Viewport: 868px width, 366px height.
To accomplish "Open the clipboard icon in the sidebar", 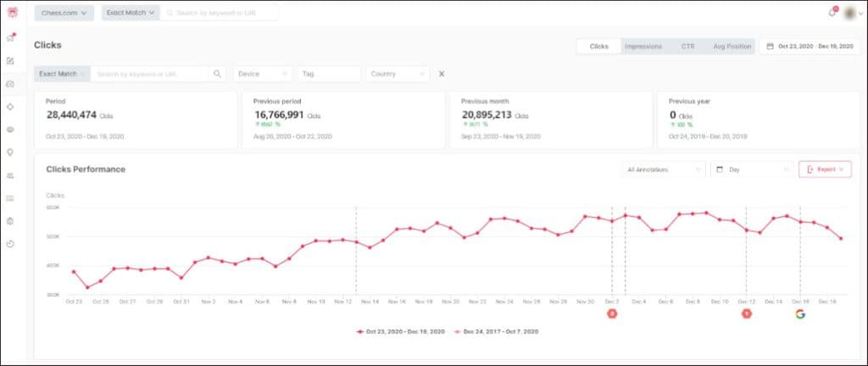I will click(x=10, y=221).
